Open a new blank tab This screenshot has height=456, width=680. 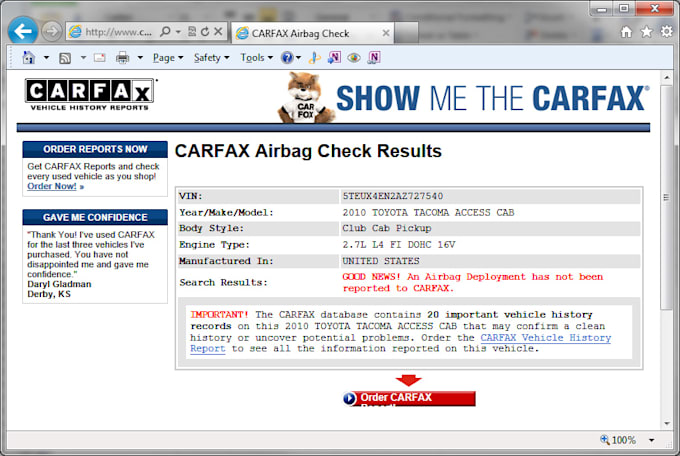click(406, 33)
